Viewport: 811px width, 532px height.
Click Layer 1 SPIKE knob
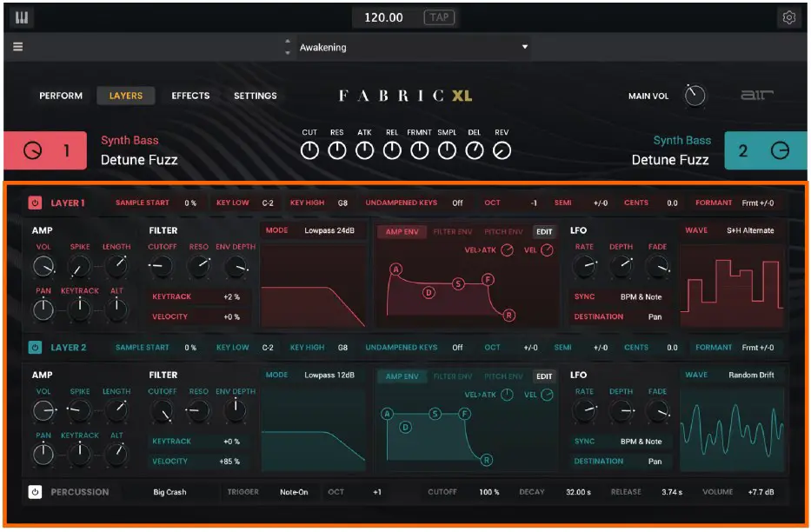79,266
